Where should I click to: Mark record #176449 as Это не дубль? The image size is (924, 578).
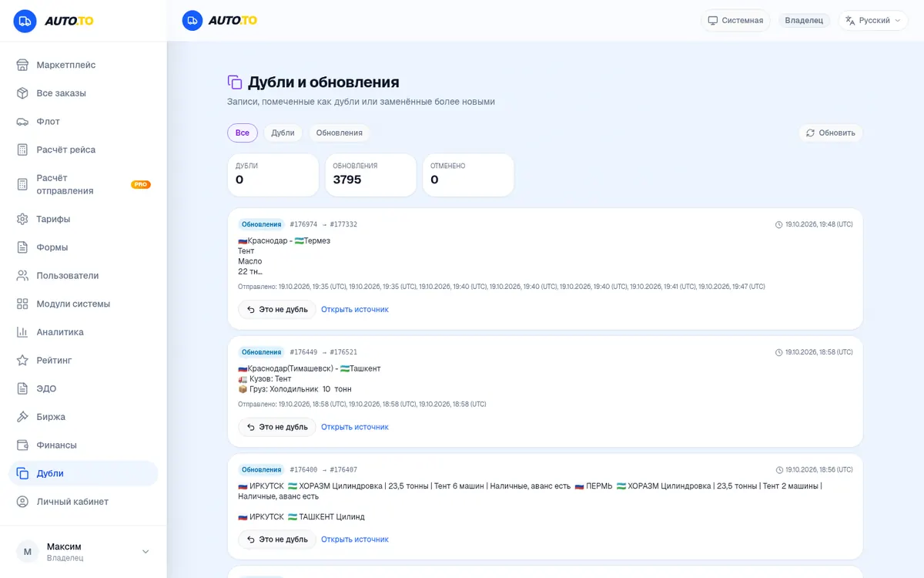click(277, 427)
